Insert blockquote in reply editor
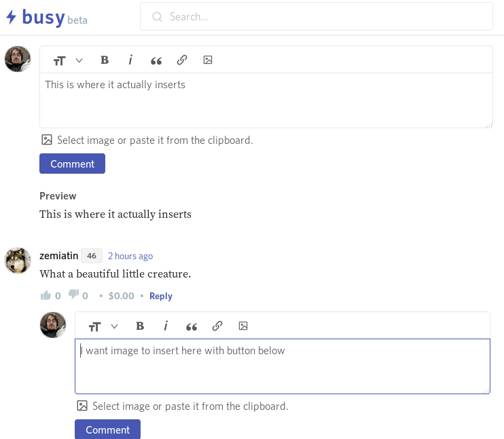This screenshot has width=504, height=439. [x=192, y=326]
